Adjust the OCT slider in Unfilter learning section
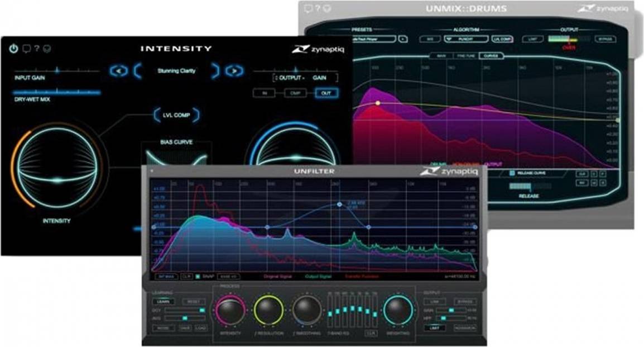The height and width of the screenshot is (347, 644). (x=185, y=310)
